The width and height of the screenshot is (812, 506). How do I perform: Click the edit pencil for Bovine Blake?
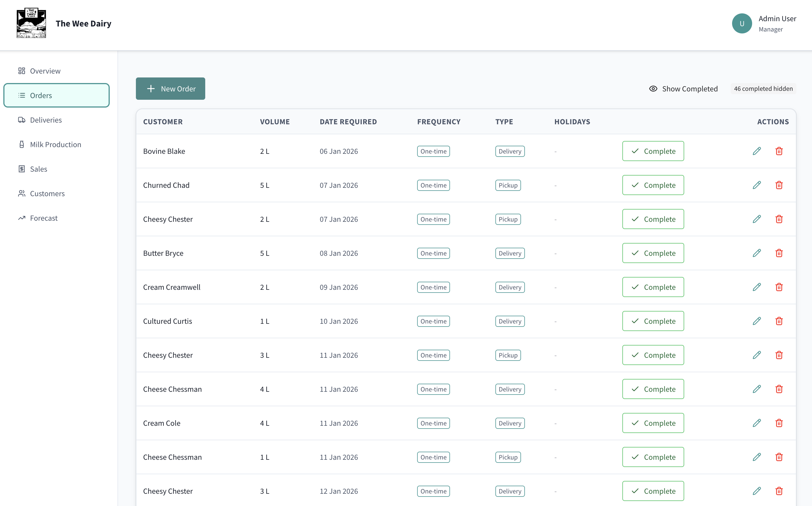click(x=757, y=151)
